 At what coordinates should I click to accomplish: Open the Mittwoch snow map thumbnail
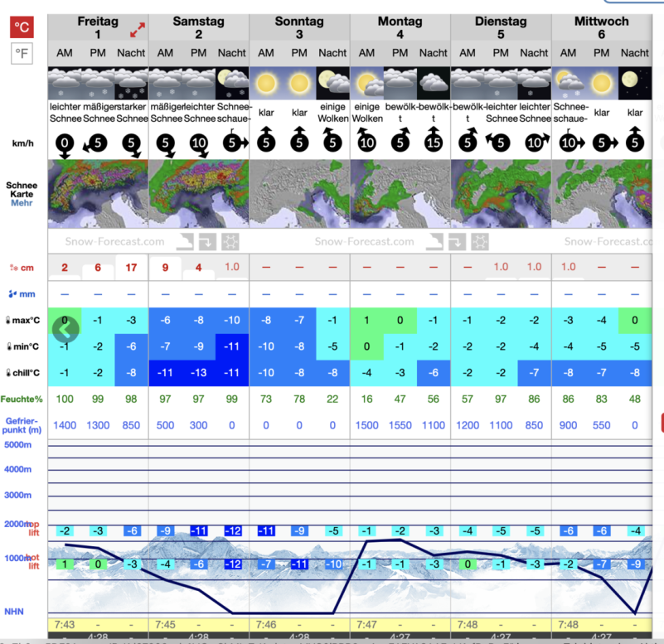click(601, 194)
